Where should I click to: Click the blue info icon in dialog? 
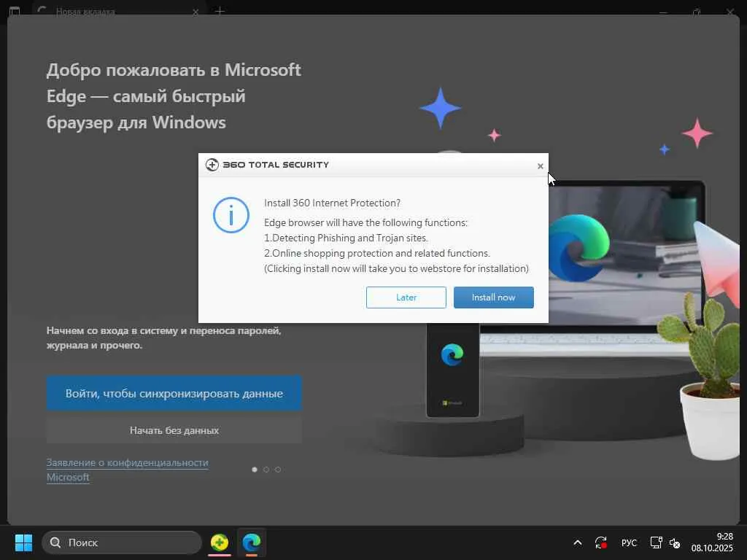pyautogui.click(x=231, y=215)
